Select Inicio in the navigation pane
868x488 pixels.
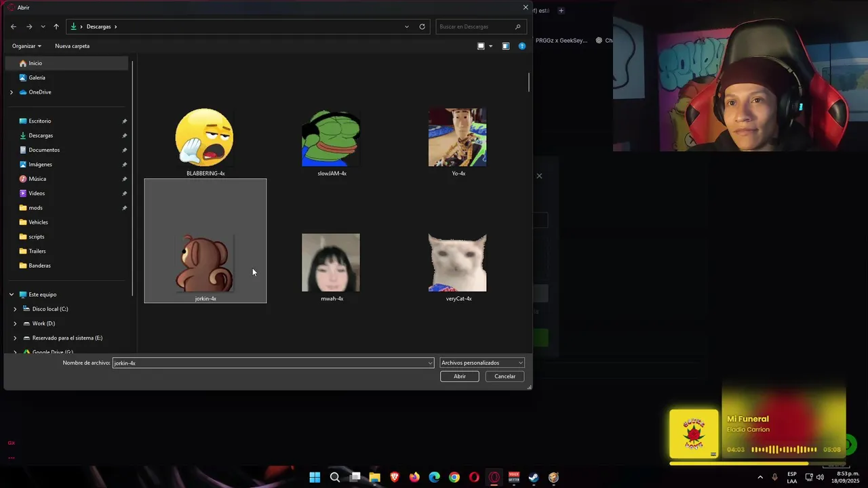coord(66,63)
